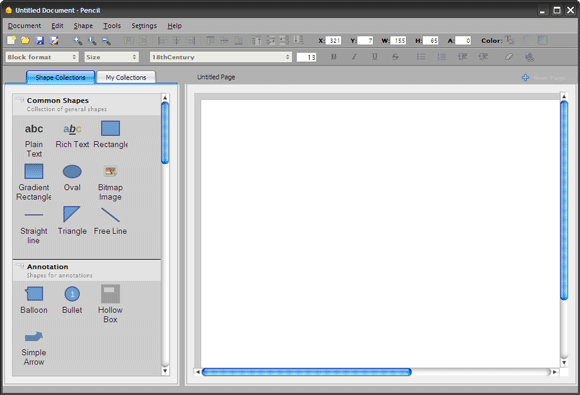Viewport: 580px width, 395px height.
Task: Toggle Italic text formatting
Action: pos(354,57)
